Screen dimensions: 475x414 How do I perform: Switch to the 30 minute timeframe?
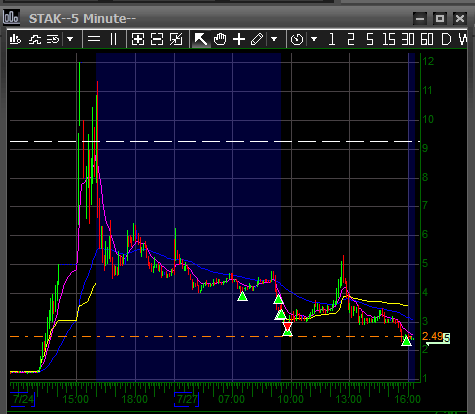coord(408,39)
